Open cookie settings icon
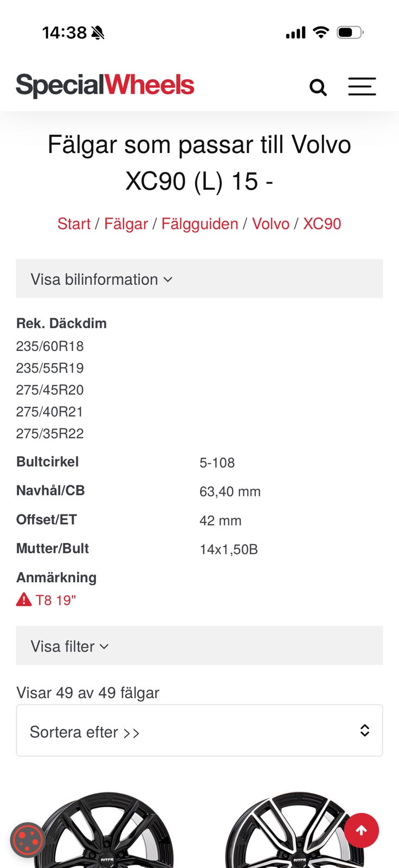Image resolution: width=399 pixels, height=868 pixels. (27, 840)
